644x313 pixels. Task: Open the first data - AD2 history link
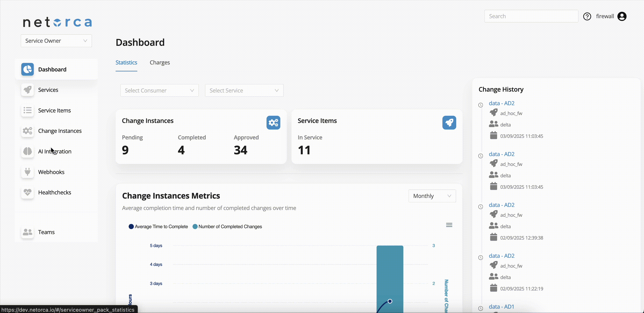501,103
